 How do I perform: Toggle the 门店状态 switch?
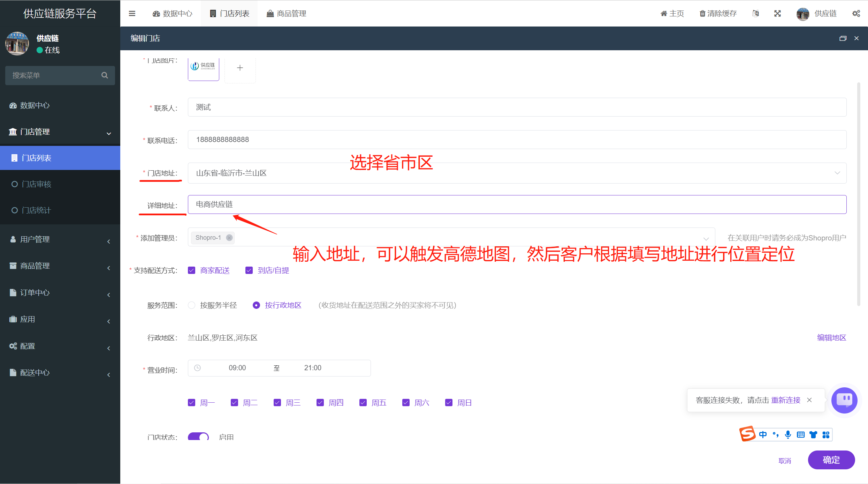point(198,437)
